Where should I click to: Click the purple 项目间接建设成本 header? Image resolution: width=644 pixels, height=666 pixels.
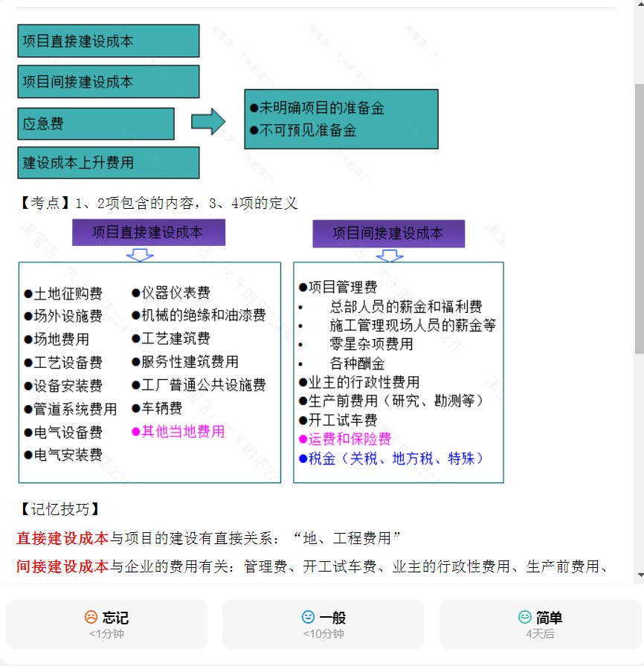389,233
